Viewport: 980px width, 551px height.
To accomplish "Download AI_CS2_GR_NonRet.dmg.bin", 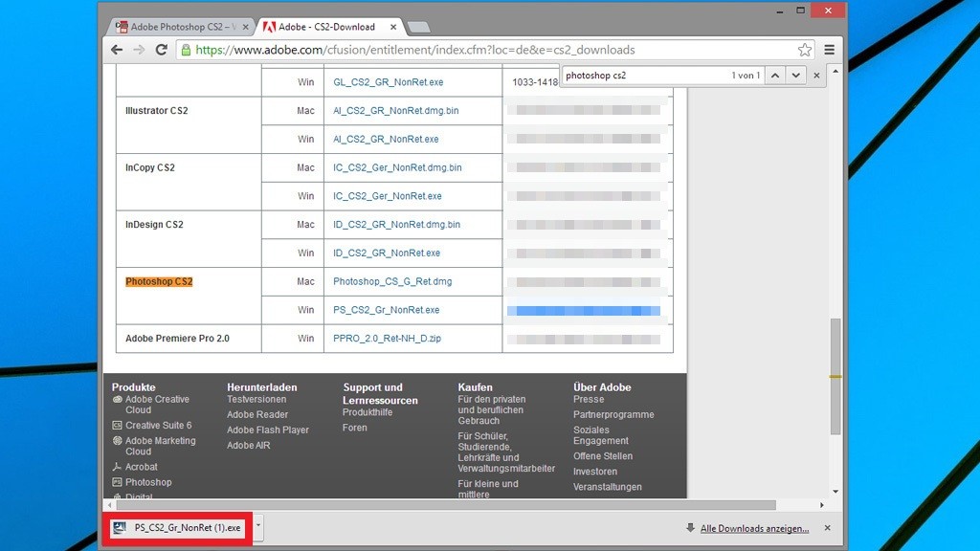I will pos(395,111).
